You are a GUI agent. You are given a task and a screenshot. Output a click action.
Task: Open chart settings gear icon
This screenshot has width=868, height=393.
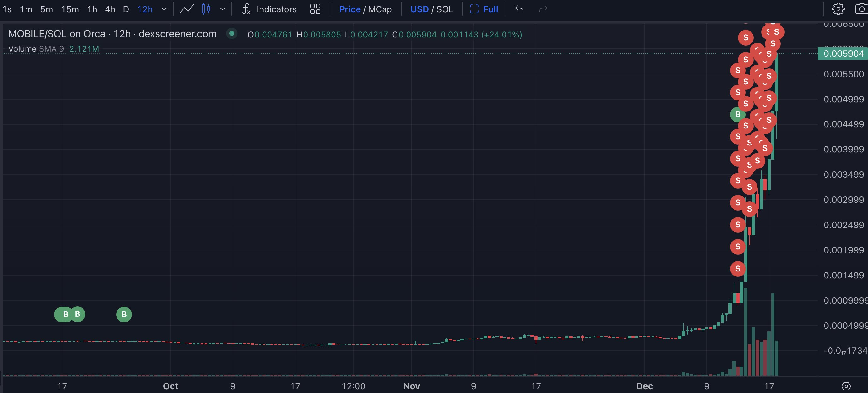[838, 9]
